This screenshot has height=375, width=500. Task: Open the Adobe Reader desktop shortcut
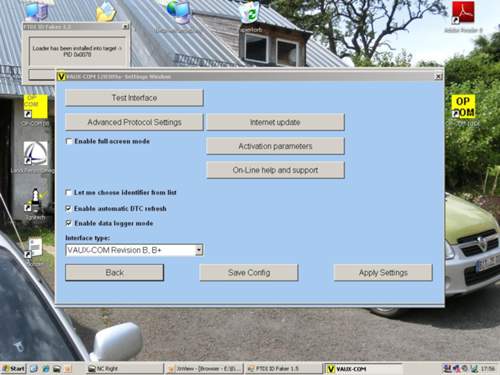[x=463, y=13]
